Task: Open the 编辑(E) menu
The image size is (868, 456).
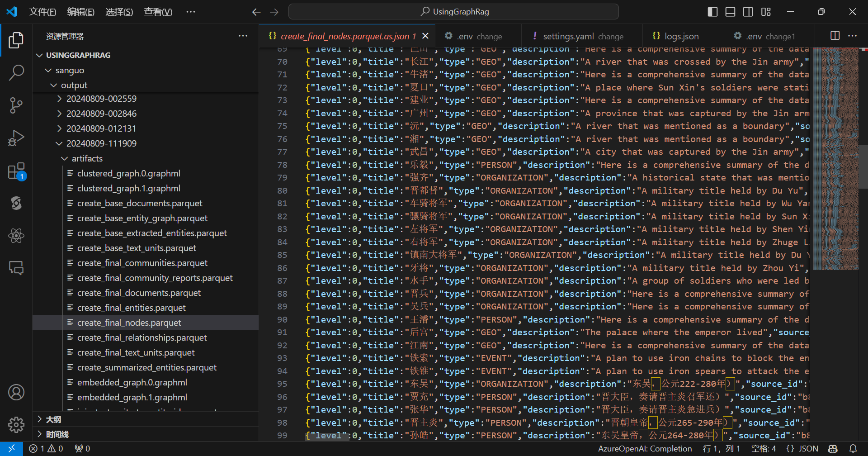Action: tap(80, 12)
